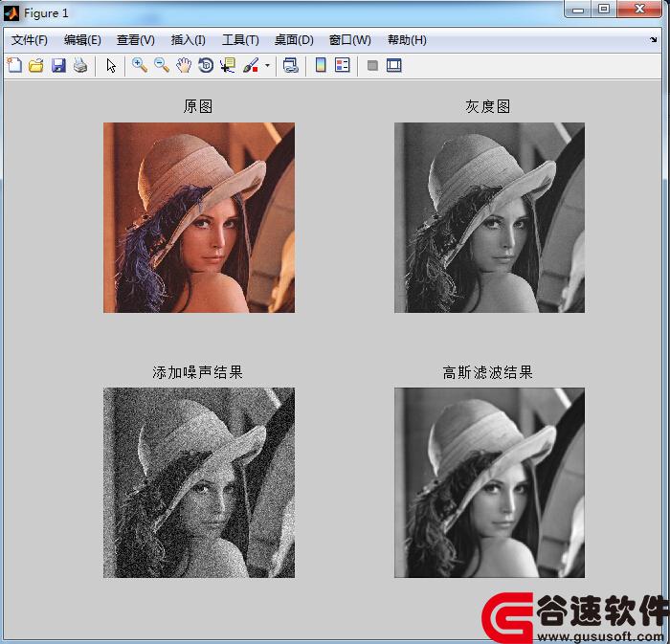Click the Link Plot icon
This screenshot has width=670, height=644.
tap(291, 65)
